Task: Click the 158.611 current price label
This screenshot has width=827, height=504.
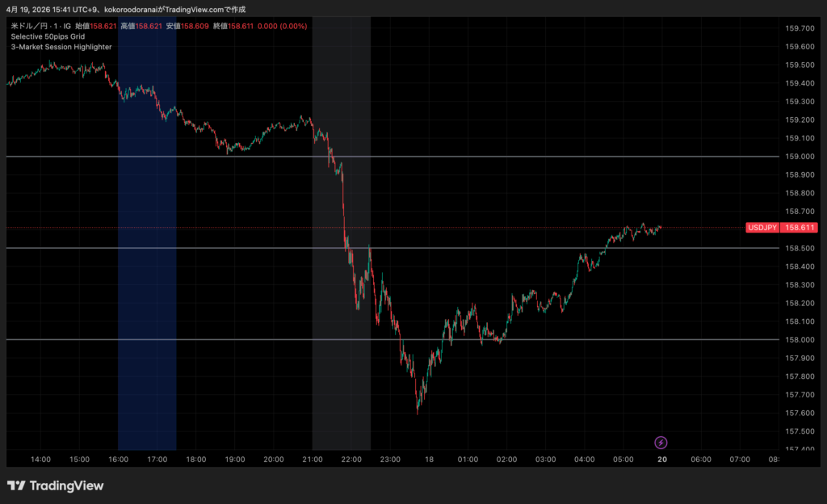Action: click(x=798, y=228)
